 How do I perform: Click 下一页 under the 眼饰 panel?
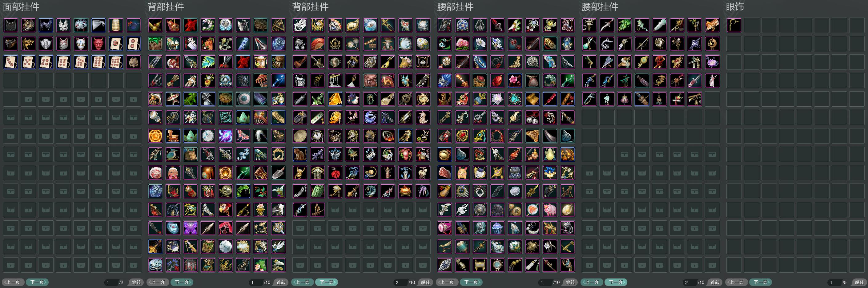pyautogui.click(x=761, y=282)
